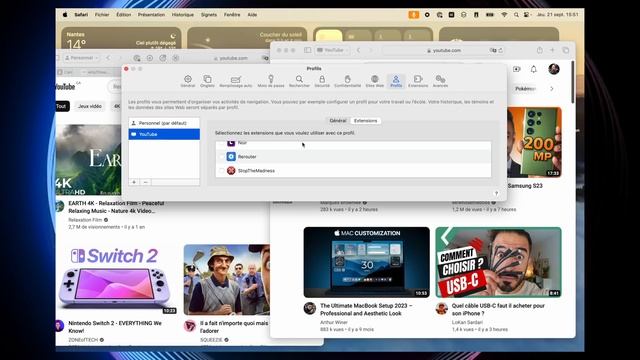Select the Pokémon filter chip
Image resolution: width=640 pixels, height=360 pixels.
point(525,89)
